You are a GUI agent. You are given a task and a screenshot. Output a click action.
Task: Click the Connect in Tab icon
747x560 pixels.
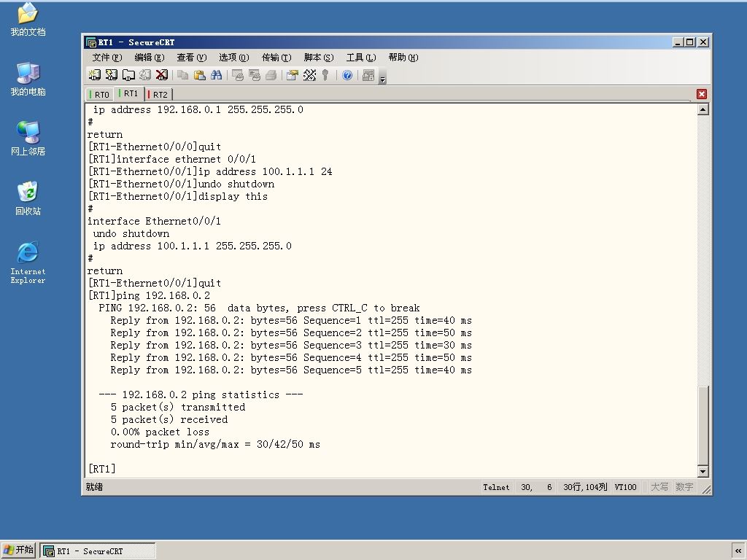(x=128, y=75)
